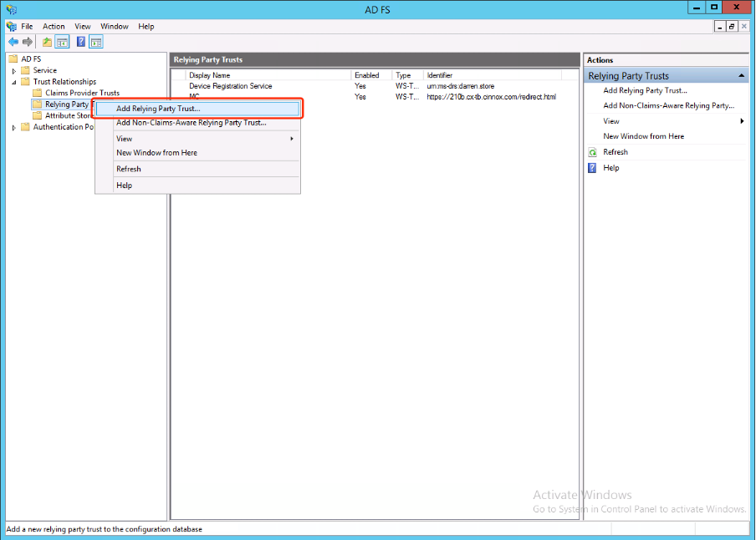Click the identifier https://210b.cx-tb.cinnox.com/redirect.html
Viewport: 756px width, 540px height.
[x=491, y=97]
